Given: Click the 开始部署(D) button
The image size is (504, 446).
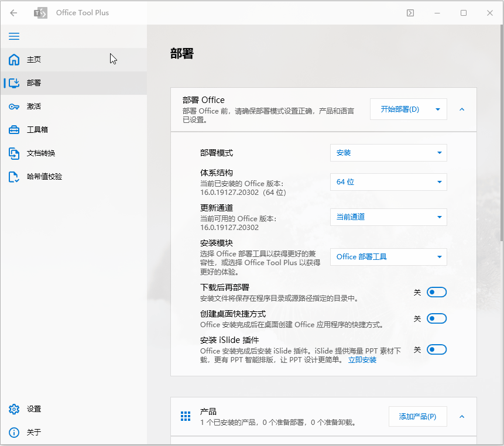Looking at the screenshot, I should click(400, 109).
